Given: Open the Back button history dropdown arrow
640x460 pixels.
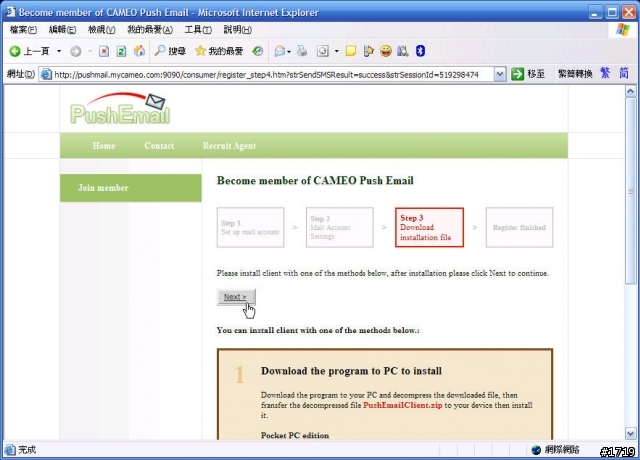Looking at the screenshot, I should (x=59, y=51).
